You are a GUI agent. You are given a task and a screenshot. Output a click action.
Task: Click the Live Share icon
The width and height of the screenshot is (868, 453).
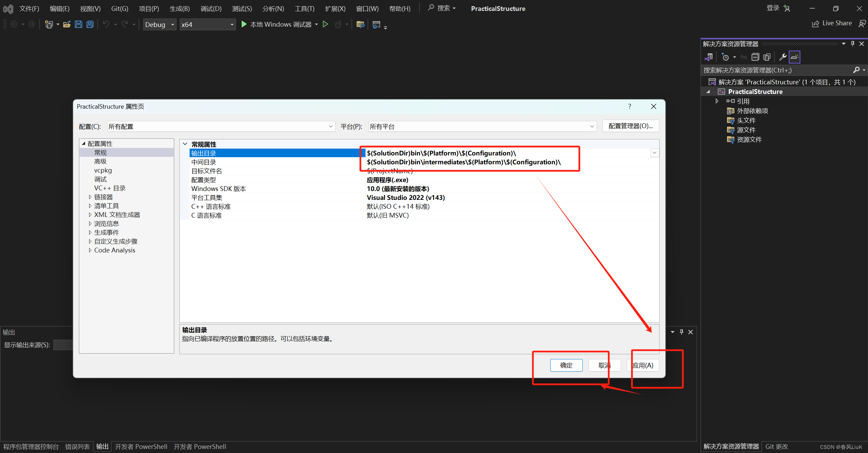pyautogui.click(x=815, y=24)
